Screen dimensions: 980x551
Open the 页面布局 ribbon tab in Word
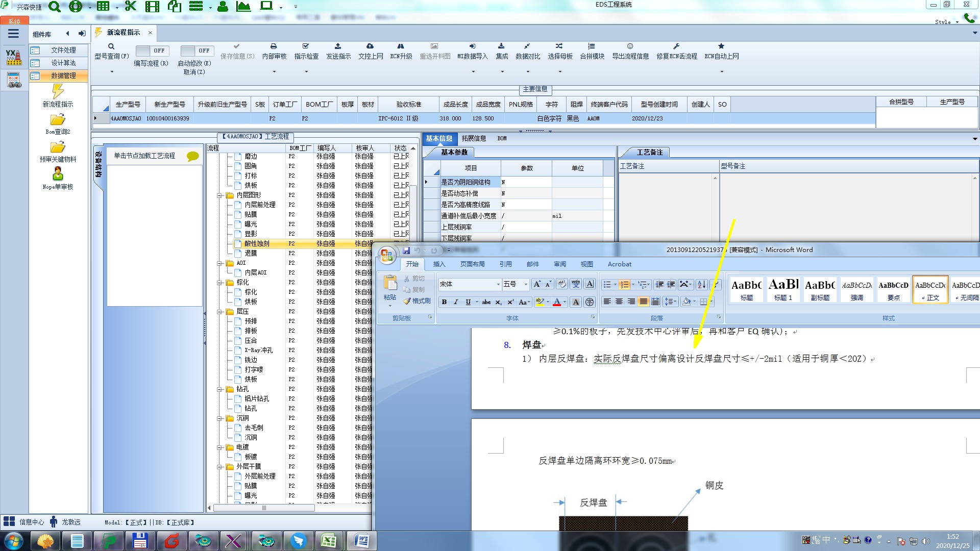472,264
